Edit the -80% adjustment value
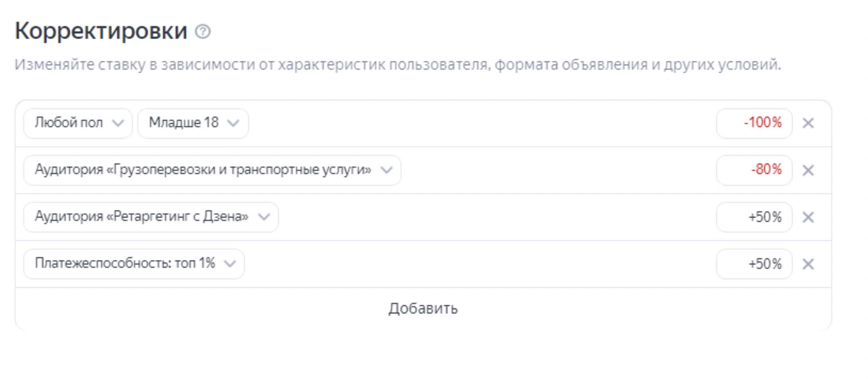The width and height of the screenshot is (868, 379). 754,170
